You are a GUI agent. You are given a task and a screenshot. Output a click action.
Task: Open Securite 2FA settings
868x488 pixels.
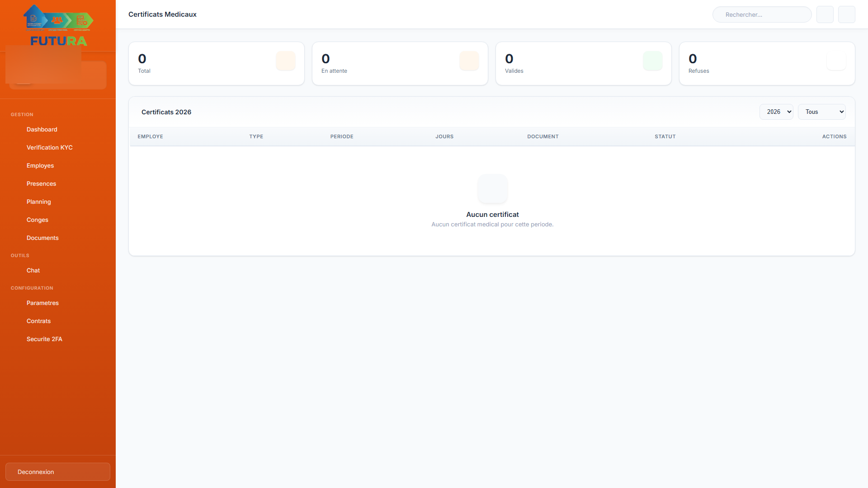pyautogui.click(x=44, y=339)
